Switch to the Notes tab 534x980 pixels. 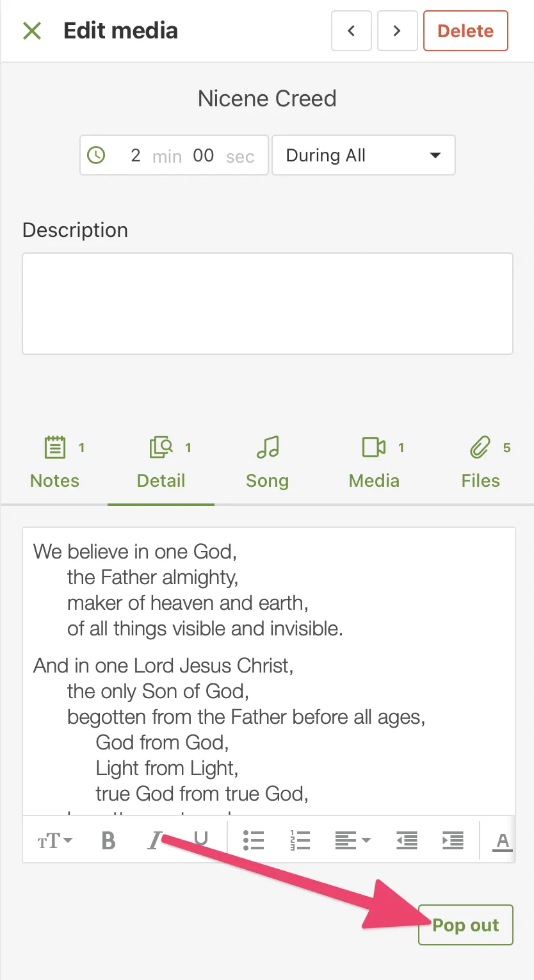(55, 462)
